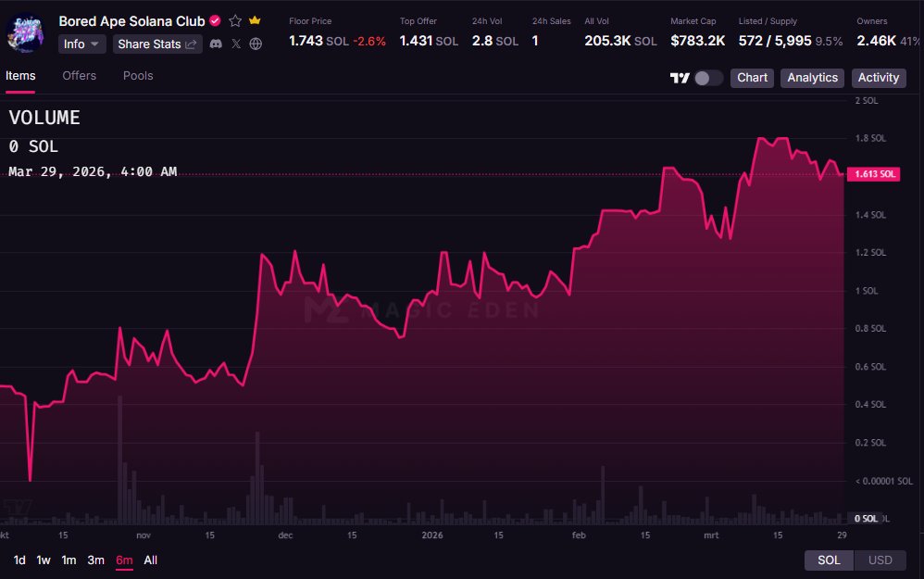Image resolution: width=924 pixels, height=579 pixels.
Task: Click the TradingView logo icon
Action: 680,78
